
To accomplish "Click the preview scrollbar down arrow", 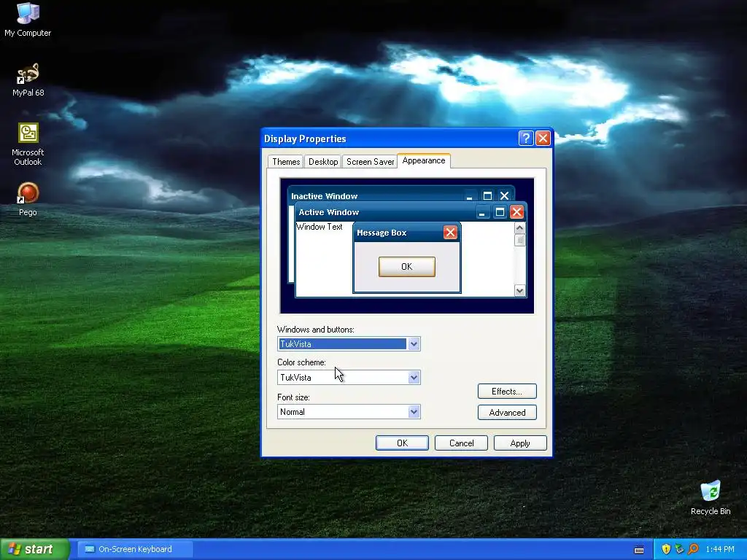I will [519, 290].
